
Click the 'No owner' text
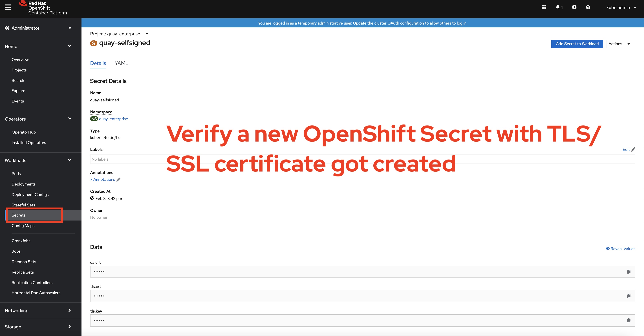pyautogui.click(x=99, y=217)
